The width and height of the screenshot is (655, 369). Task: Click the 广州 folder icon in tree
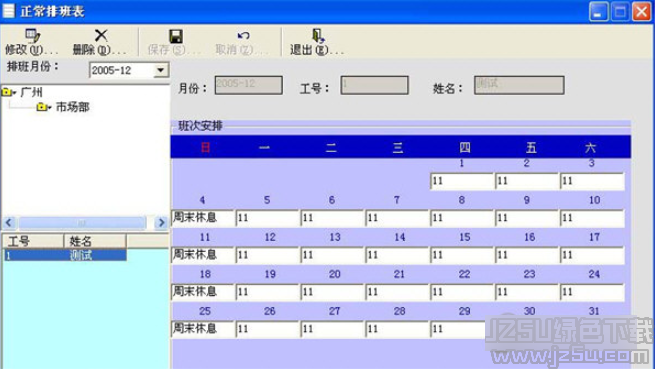pos(7,92)
